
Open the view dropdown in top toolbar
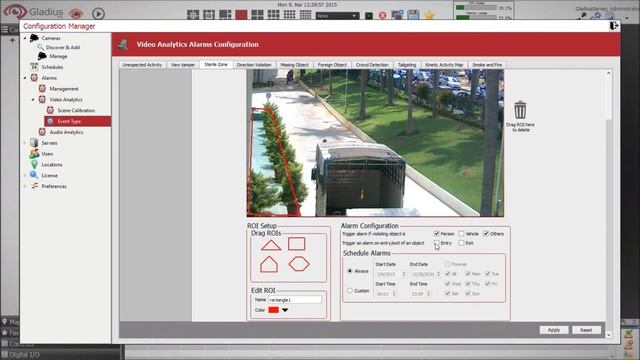(x=337, y=16)
